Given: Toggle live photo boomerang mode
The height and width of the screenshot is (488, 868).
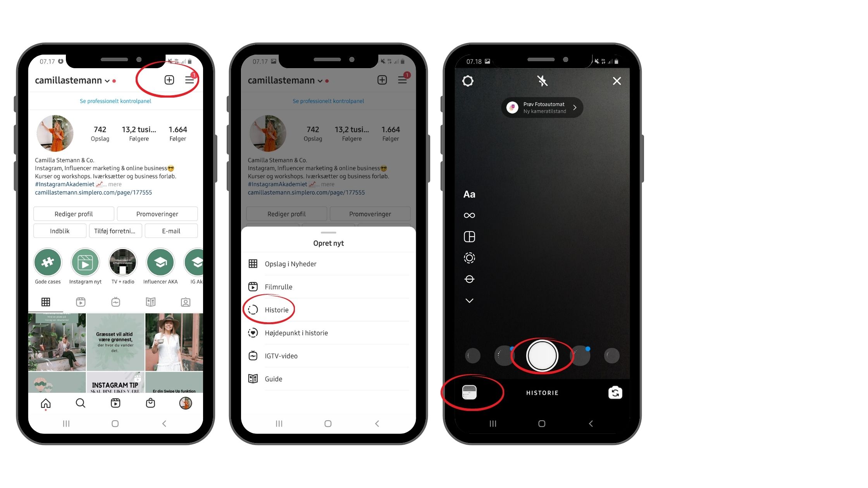Looking at the screenshot, I should pos(470,215).
